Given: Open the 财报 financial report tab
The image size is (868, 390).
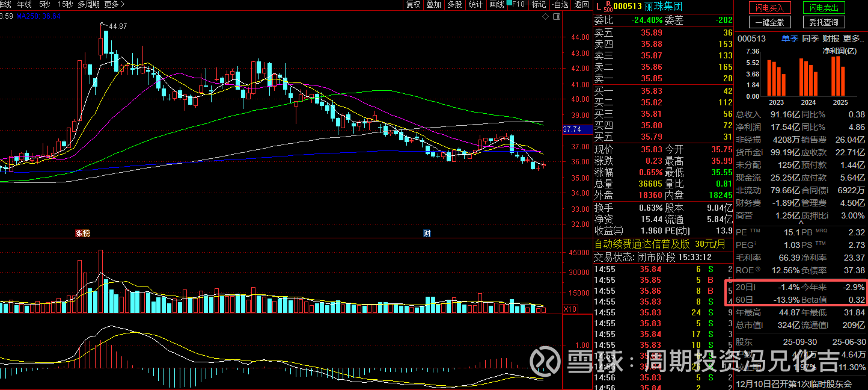Looking at the screenshot, I should pos(831,39).
